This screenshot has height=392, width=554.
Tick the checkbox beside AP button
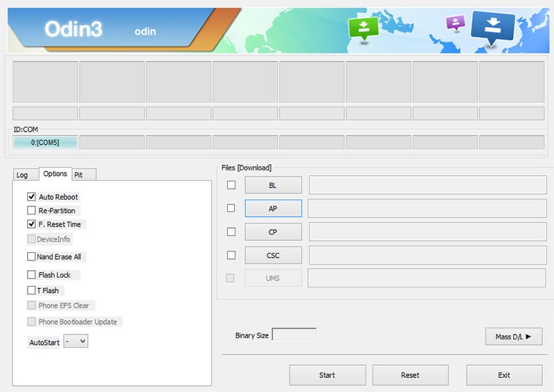click(x=231, y=208)
